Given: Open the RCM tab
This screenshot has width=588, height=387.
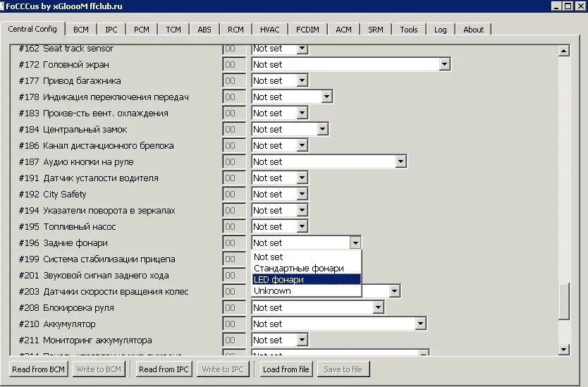Looking at the screenshot, I should click(x=235, y=30).
